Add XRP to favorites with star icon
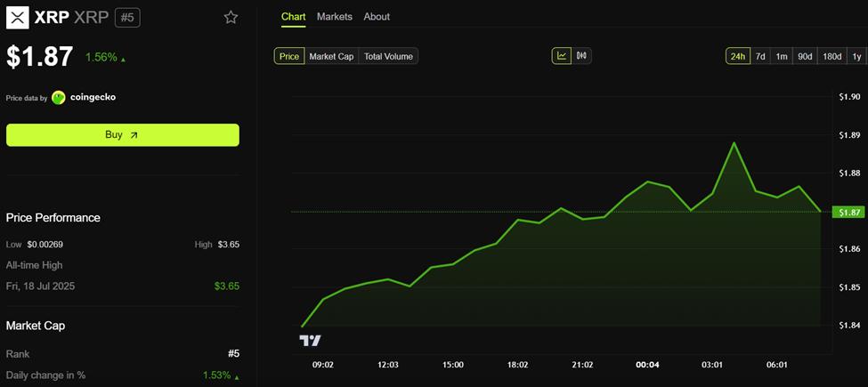 (231, 18)
